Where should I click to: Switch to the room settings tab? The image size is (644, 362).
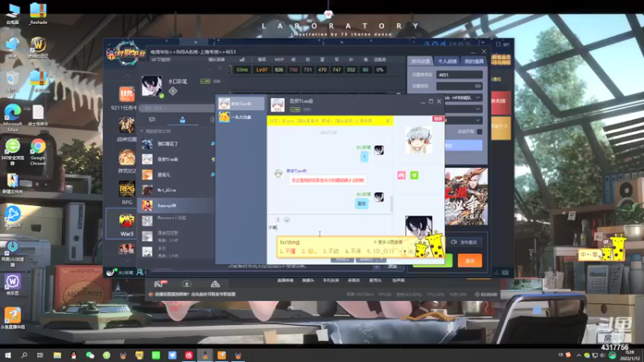point(420,61)
